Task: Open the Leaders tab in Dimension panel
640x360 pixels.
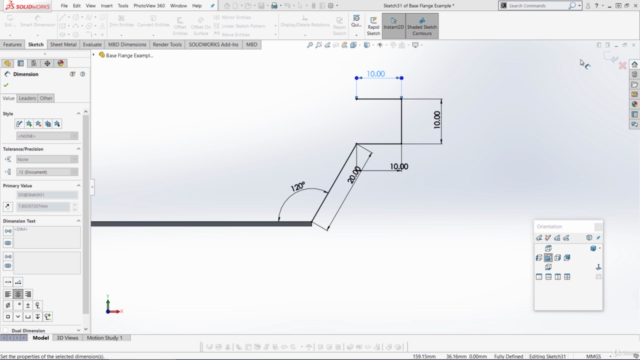Action: pos(27,98)
